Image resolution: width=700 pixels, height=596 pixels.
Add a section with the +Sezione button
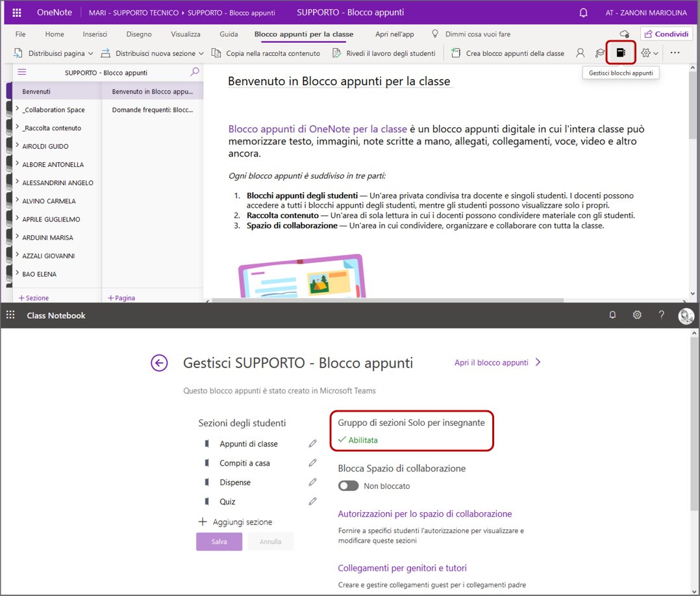tap(34, 298)
